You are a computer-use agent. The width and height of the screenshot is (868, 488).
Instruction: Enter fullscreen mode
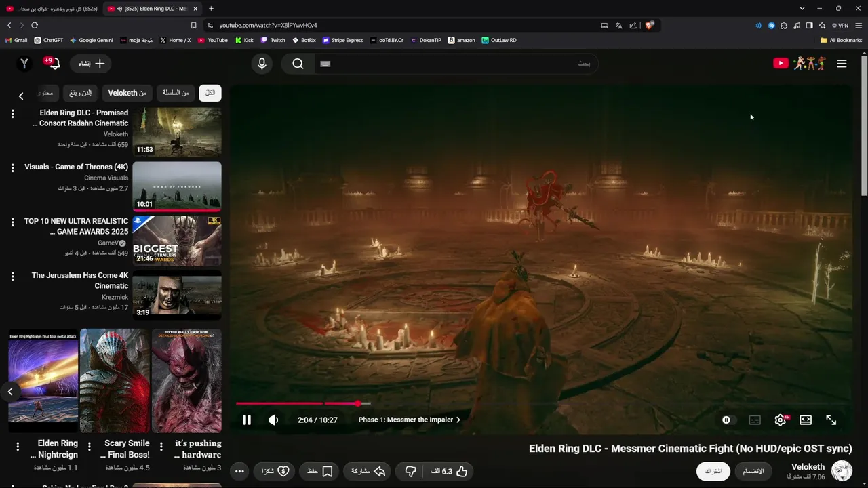click(831, 420)
